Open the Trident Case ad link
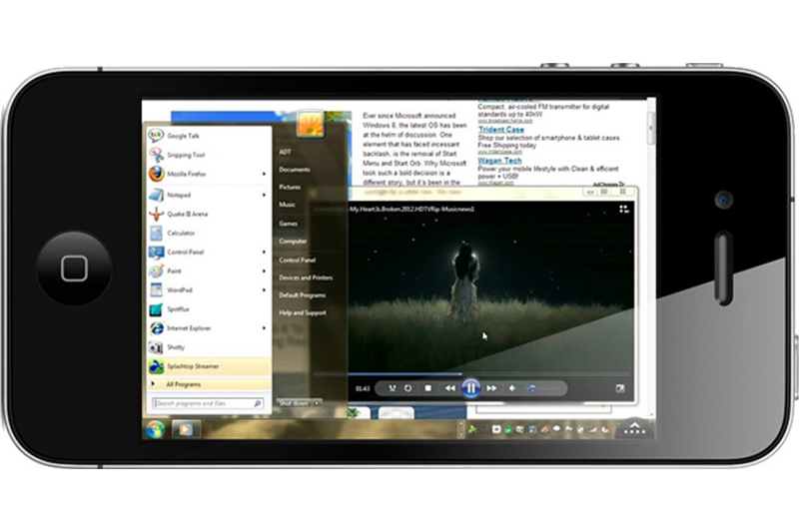Image resolution: width=799 pixels, height=532 pixels. tap(500, 130)
